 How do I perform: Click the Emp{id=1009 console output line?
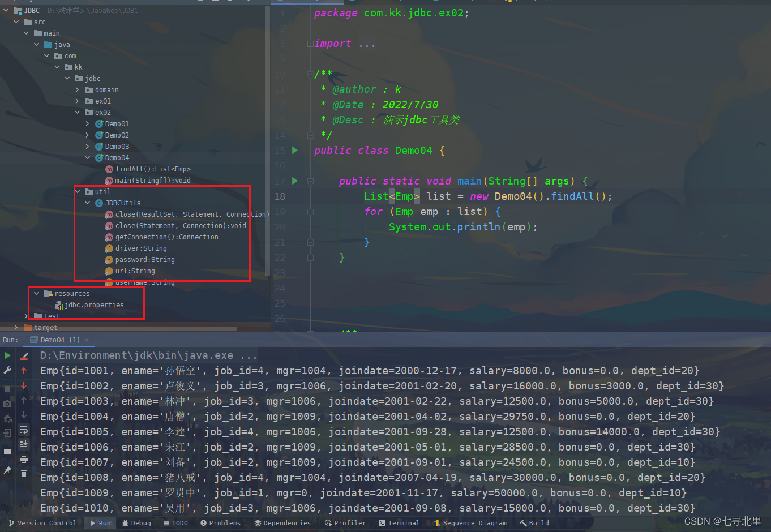[363, 493]
